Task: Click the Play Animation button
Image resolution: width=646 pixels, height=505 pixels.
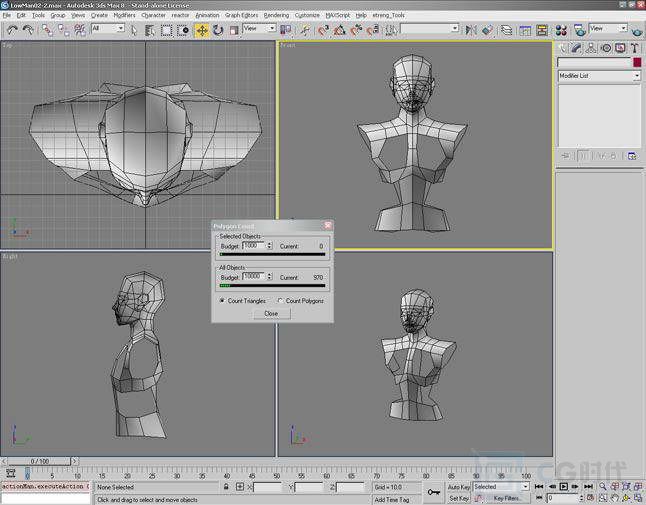Action: tap(563, 486)
